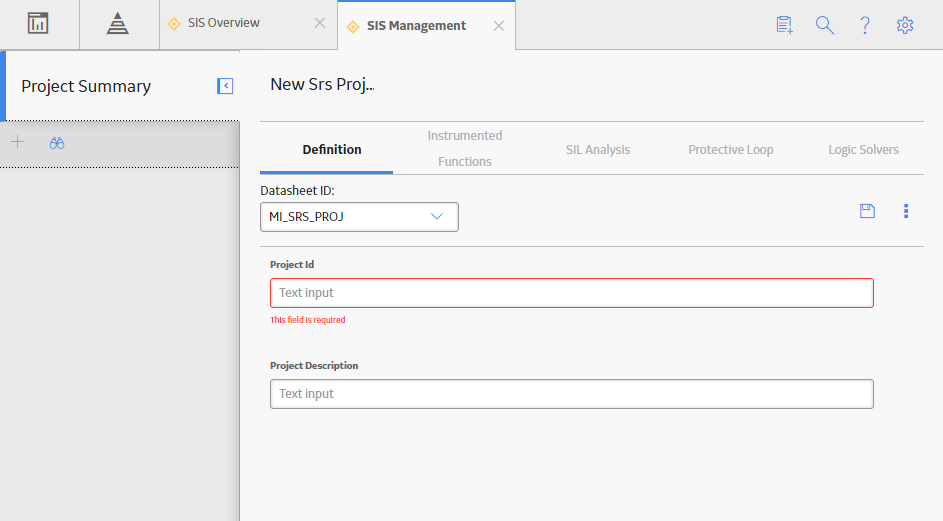Close the SIS Overview tab

[x=320, y=23]
